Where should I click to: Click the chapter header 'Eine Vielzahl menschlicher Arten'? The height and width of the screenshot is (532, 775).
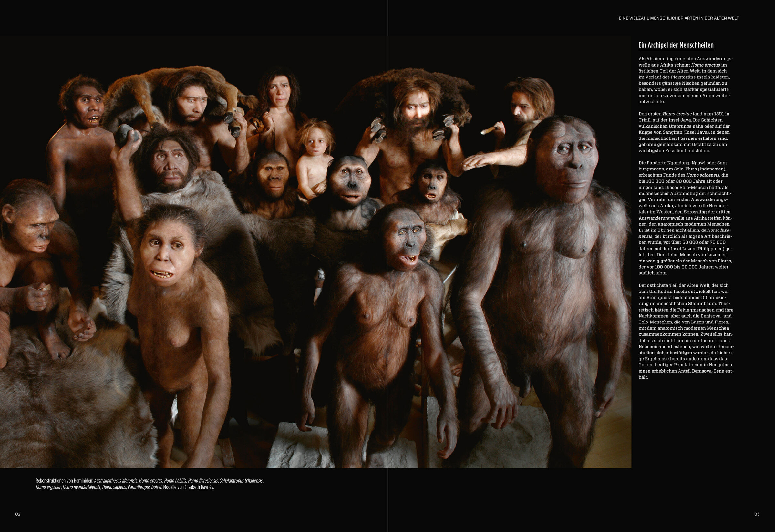tap(679, 18)
